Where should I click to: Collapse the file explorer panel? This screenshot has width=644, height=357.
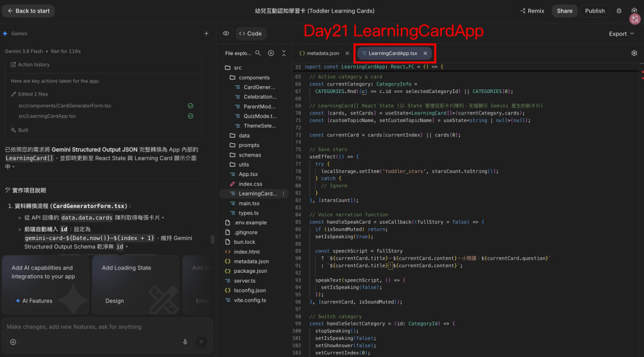pyautogui.click(x=284, y=53)
